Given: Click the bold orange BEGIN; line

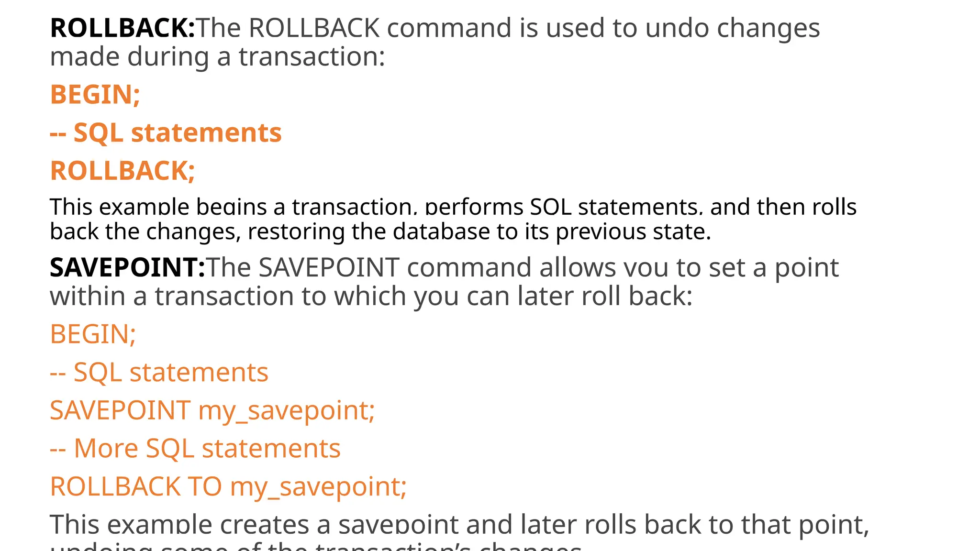Looking at the screenshot, I should [95, 94].
